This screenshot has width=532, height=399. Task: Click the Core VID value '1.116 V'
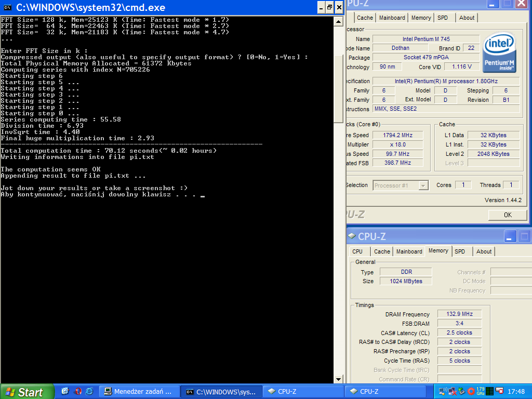pyautogui.click(x=462, y=66)
